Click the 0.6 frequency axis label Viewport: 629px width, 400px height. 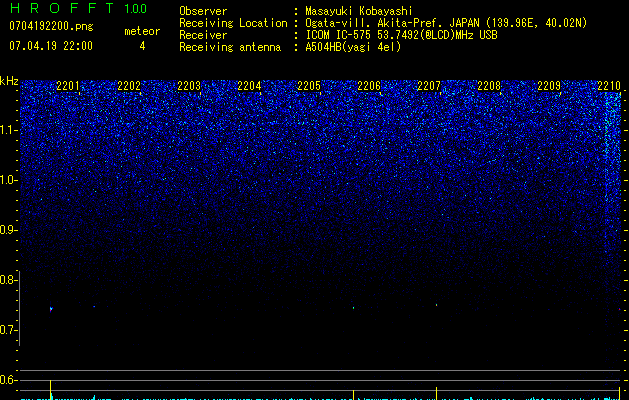8,380
